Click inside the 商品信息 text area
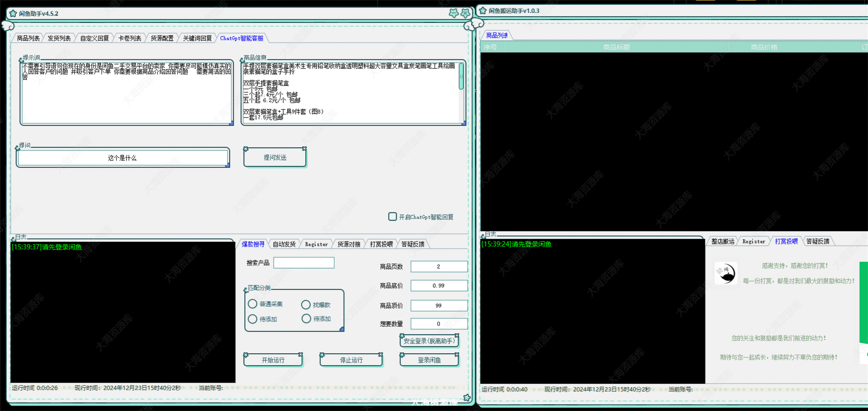The image size is (868, 411). (x=351, y=92)
